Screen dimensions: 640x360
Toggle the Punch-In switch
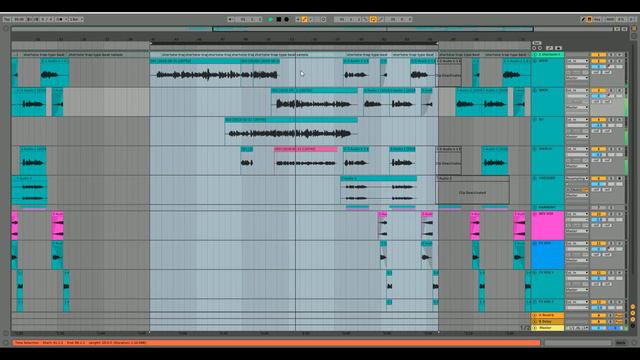pos(366,19)
